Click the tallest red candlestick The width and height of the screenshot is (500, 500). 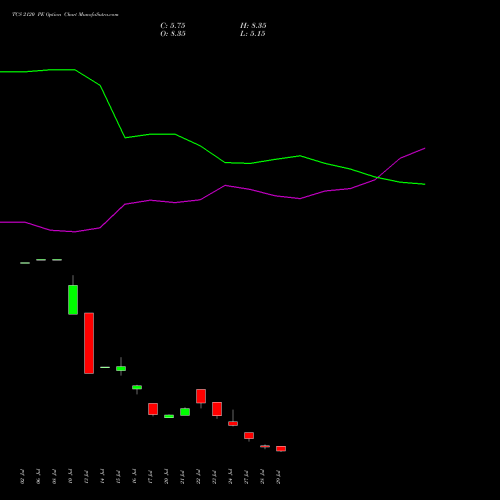[x=89, y=343]
